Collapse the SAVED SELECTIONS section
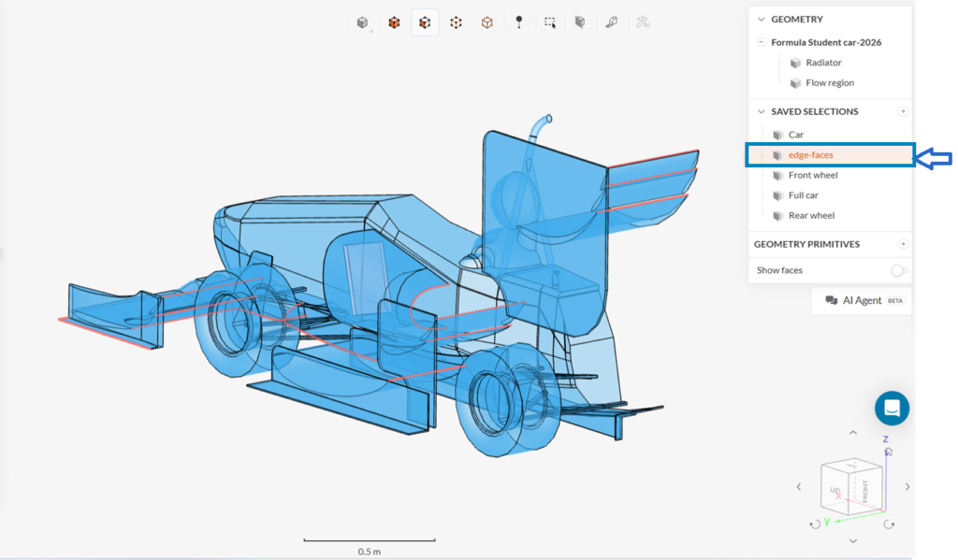 [761, 112]
